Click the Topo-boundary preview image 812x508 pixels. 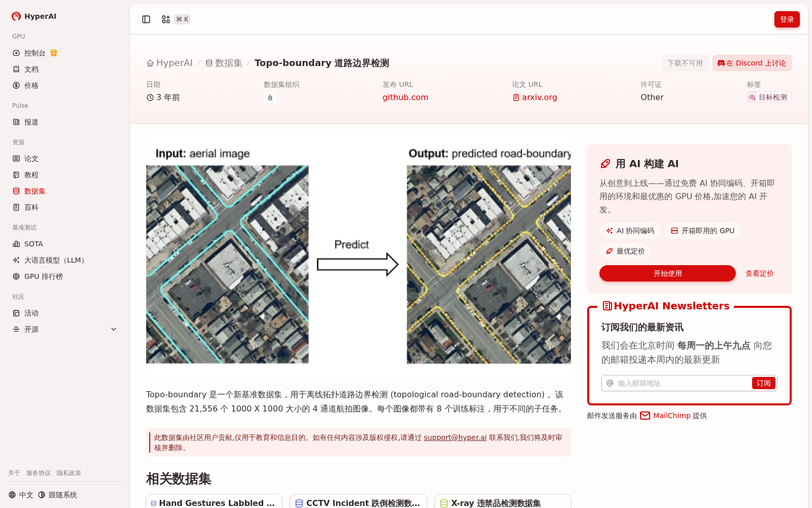358,256
